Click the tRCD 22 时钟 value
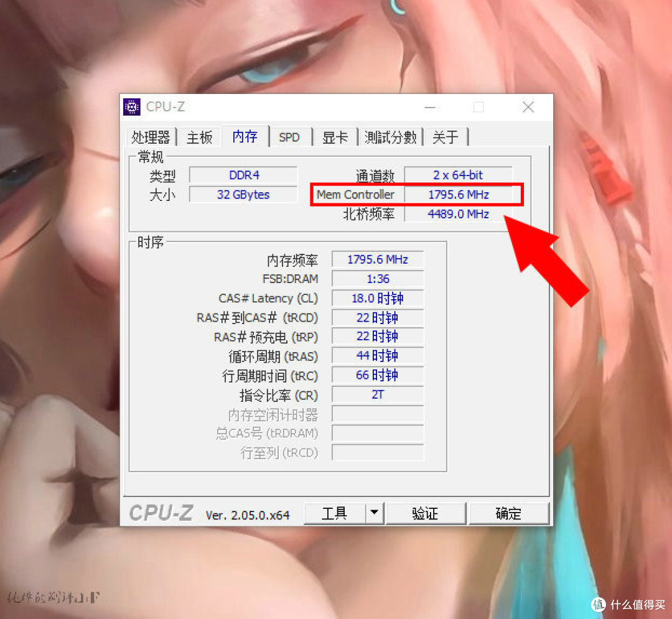This screenshot has height=619, width=672. point(378,317)
